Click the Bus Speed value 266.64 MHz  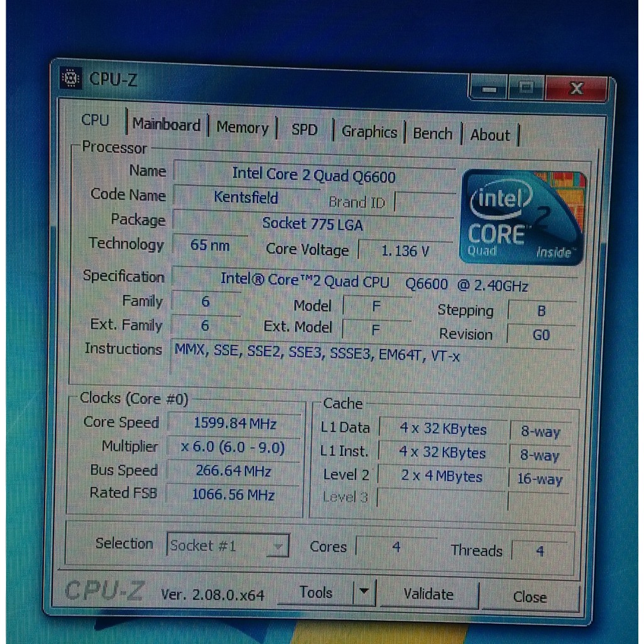[x=233, y=470]
